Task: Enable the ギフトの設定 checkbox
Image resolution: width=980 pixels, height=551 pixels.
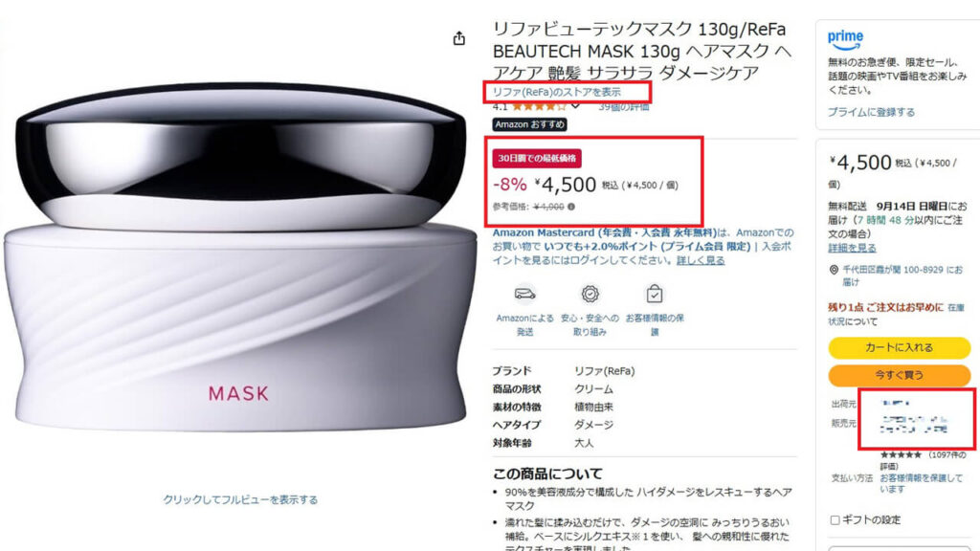Action: click(835, 519)
